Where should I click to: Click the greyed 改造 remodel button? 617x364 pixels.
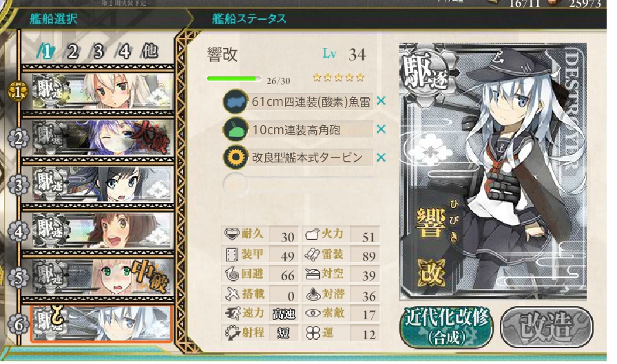pos(547,326)
